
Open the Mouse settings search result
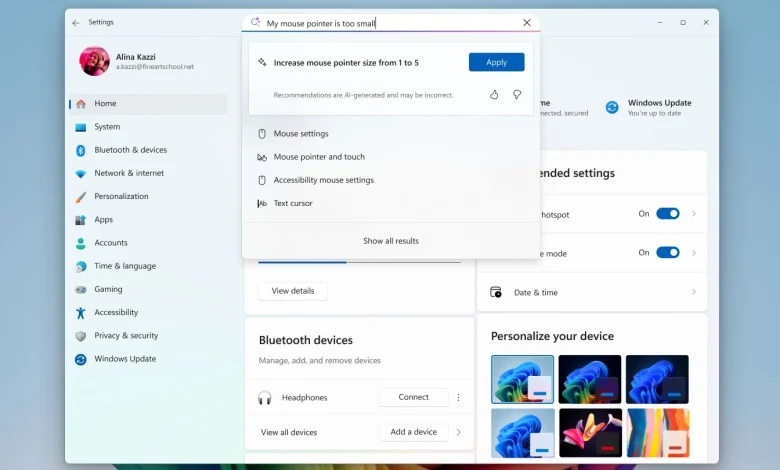(391, 134)
